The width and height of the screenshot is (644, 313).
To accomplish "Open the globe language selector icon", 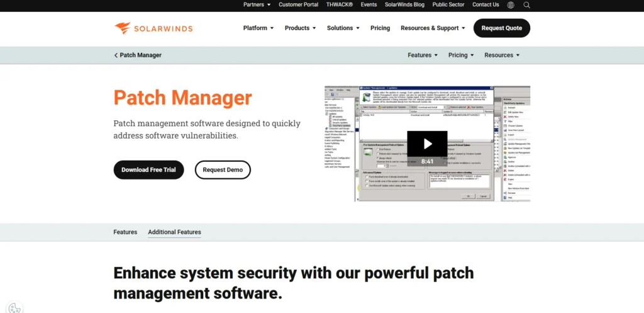I will click(511, 5).
